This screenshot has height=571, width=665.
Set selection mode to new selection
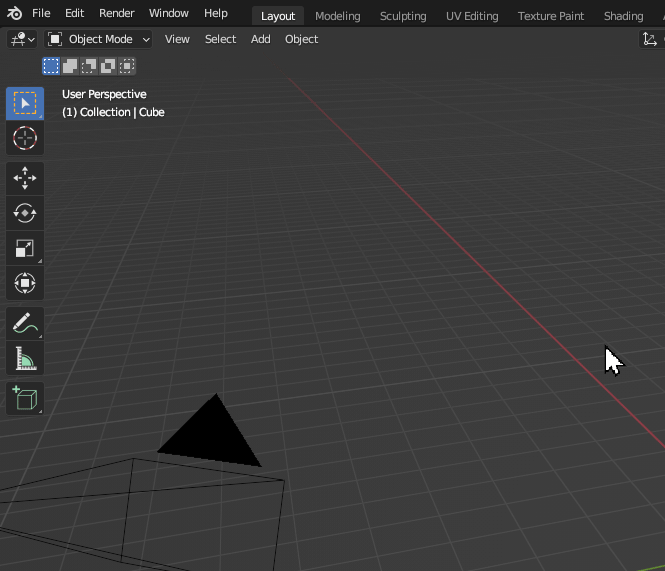[51, 66]
